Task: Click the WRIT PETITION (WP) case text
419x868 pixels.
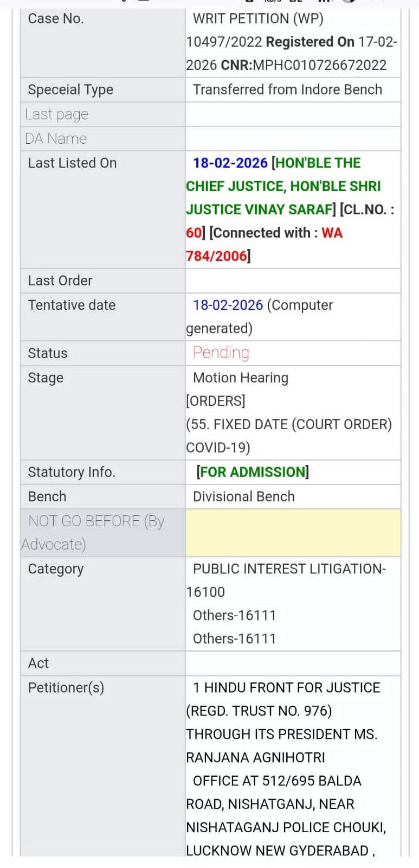Action: pos(258,18)
